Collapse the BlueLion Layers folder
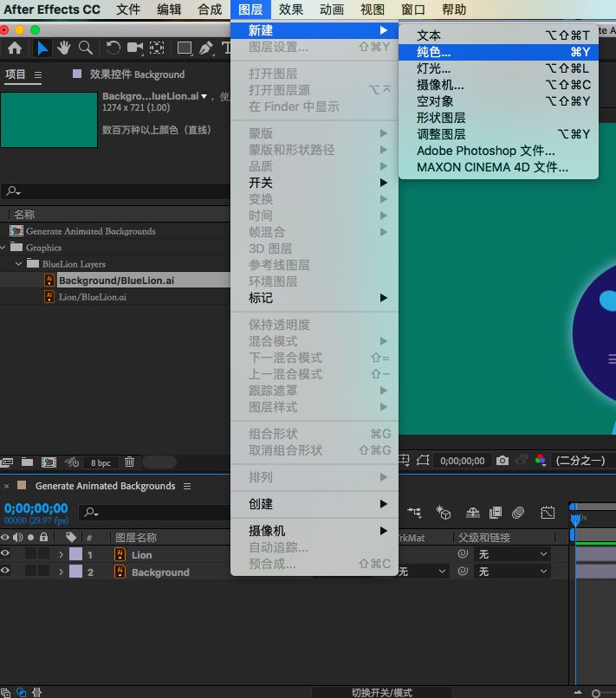The image size is (616, 698). point(19,264)
